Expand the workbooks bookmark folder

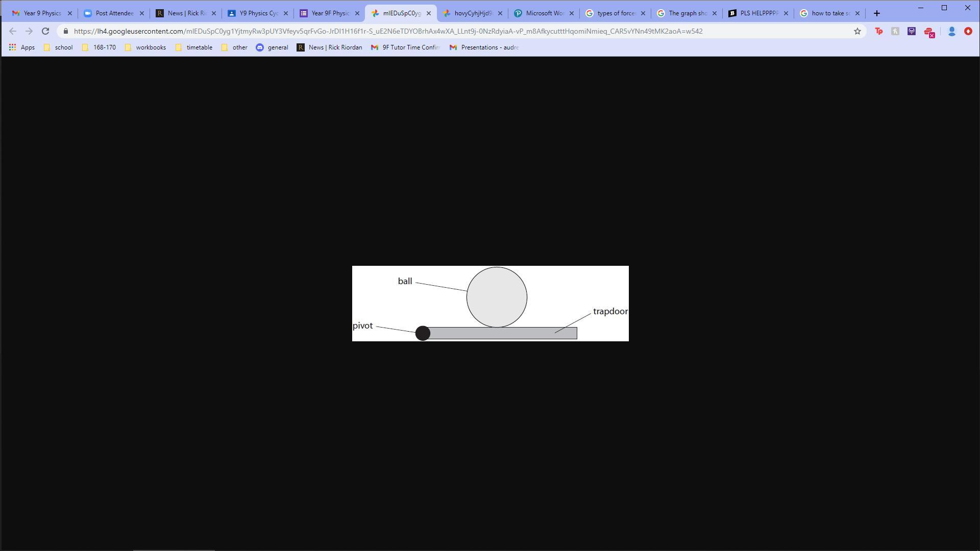click(145, 47)
